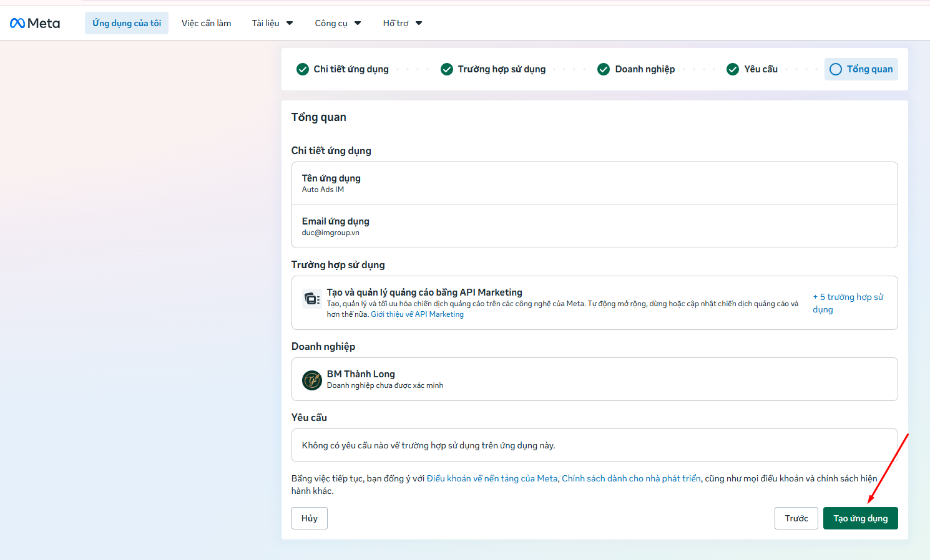The image size is (930, 560).
Task: Click the Meta logo
Action: (35, 23)
